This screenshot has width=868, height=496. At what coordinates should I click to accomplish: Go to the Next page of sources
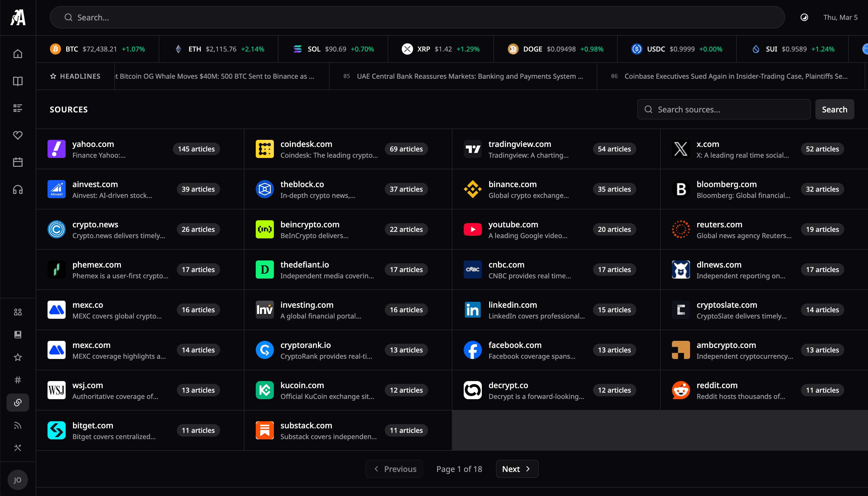pyautogui.click(x=516, y=469)
